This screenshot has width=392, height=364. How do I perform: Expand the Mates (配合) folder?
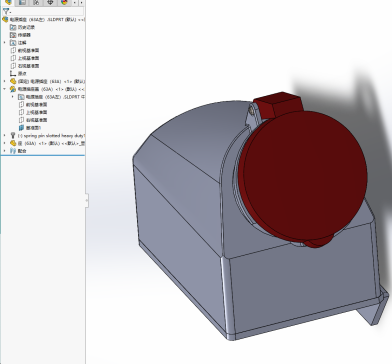point(5,151)
